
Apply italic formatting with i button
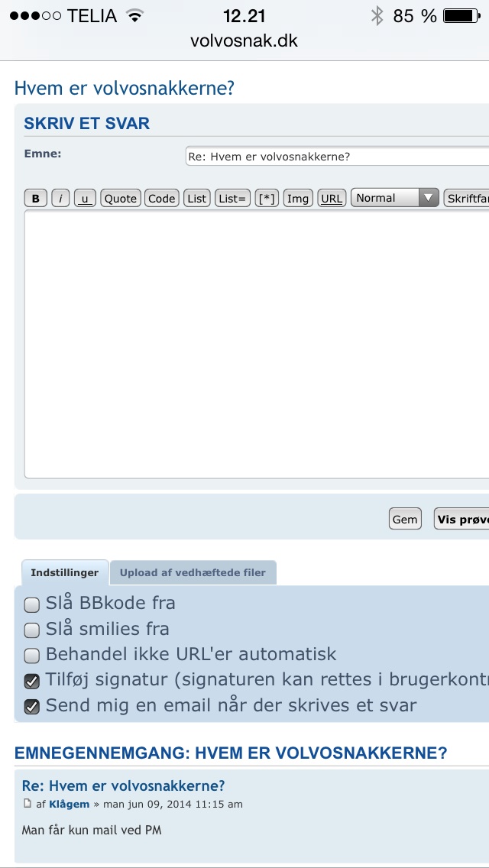click(60, 198)
